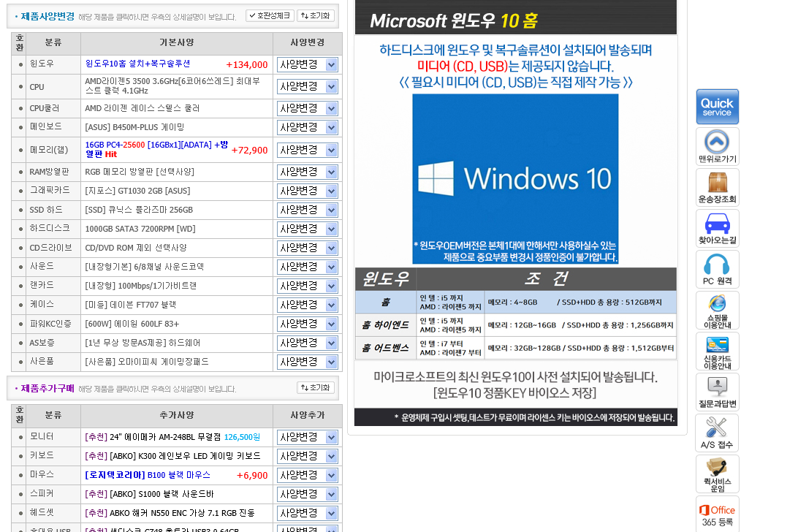This screenshot has height=532, width=798.
Task: Open 질문과답변 Q&A icon
Action: 717,392
